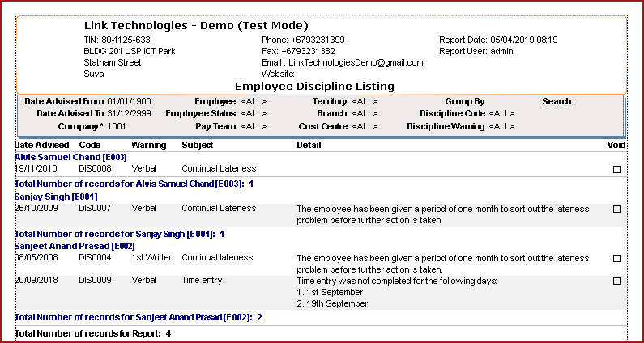Open the Discipline Warning filter value
This screenshot has width=644, height=343.
point(501,127)
